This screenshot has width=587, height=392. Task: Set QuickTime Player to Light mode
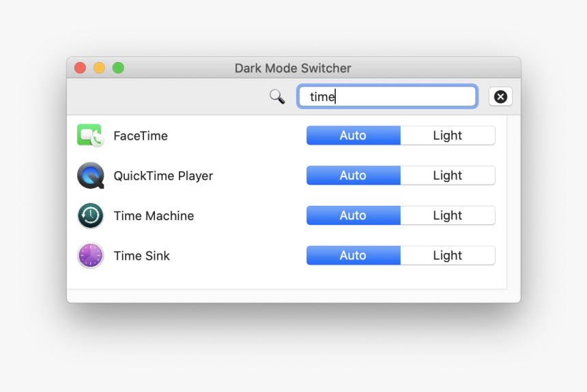click(448, 175)
